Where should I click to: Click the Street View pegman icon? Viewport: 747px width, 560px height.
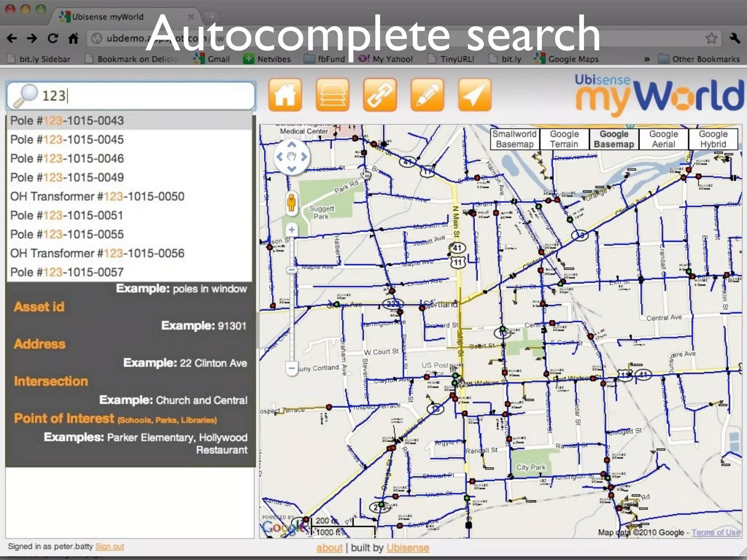click(291, 203)
